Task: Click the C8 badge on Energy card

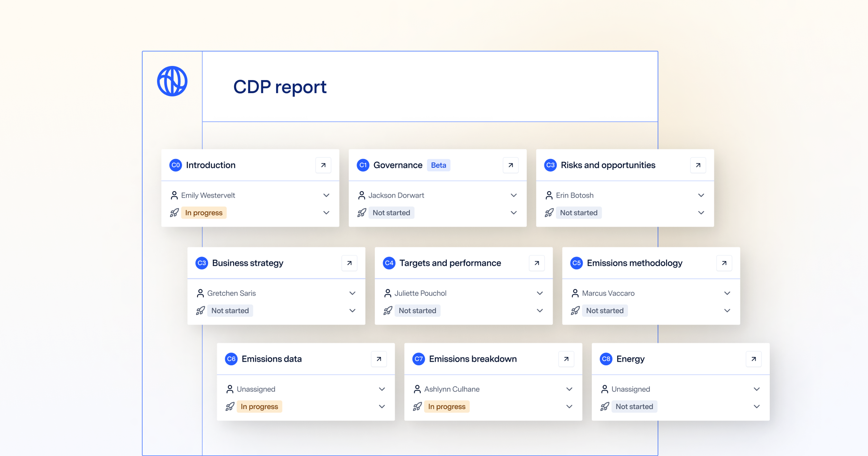Action: tap(606, 359)
